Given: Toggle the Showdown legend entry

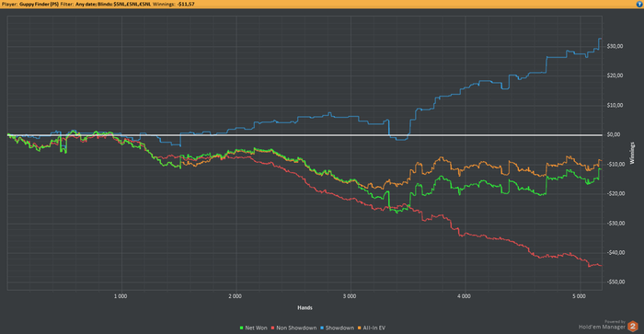Looking at the screenshot, I should [337, 328].
